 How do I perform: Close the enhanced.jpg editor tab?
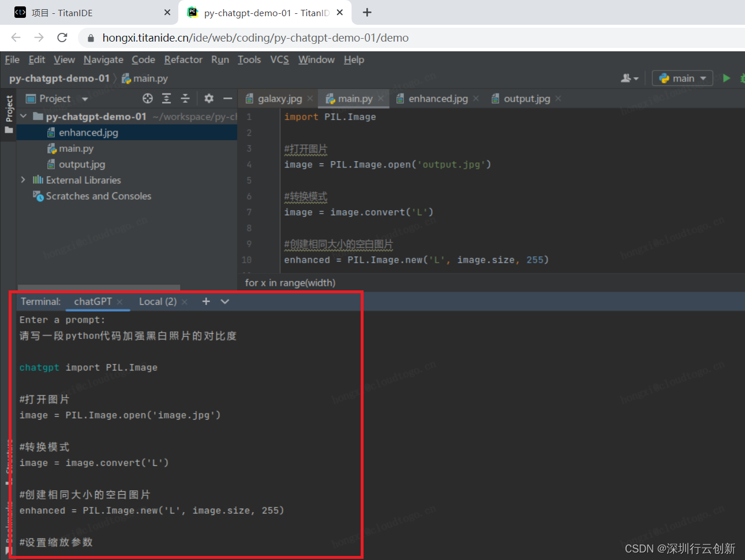point(476,99)
